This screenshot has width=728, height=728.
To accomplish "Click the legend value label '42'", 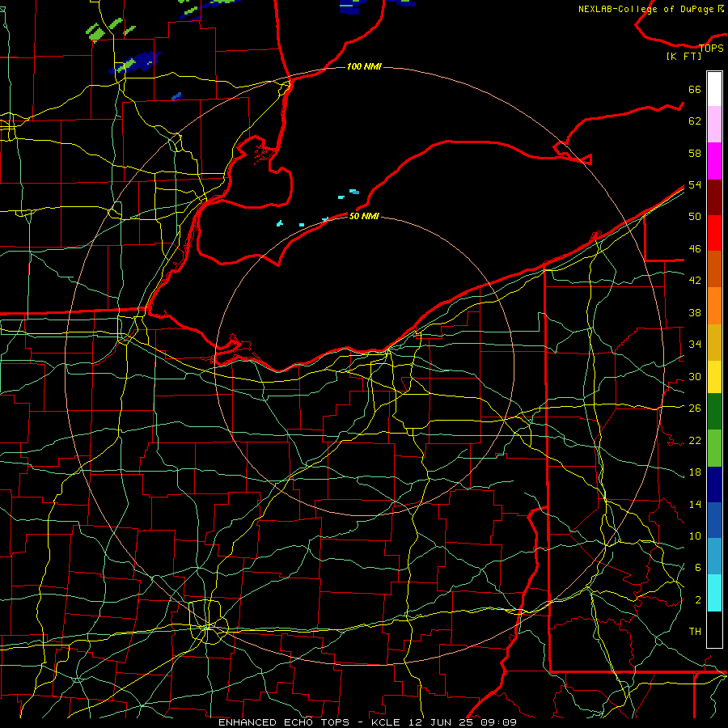I will (x=695, y=281).
